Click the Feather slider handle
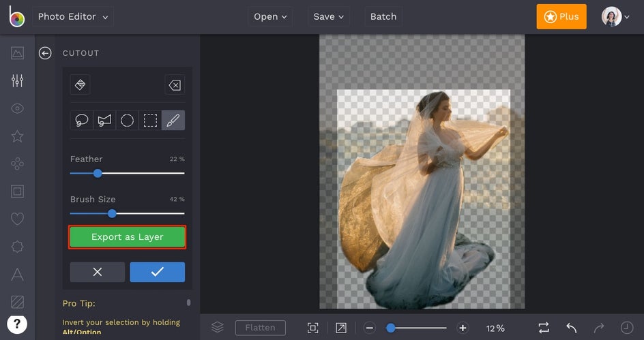 tap(98, 174)
